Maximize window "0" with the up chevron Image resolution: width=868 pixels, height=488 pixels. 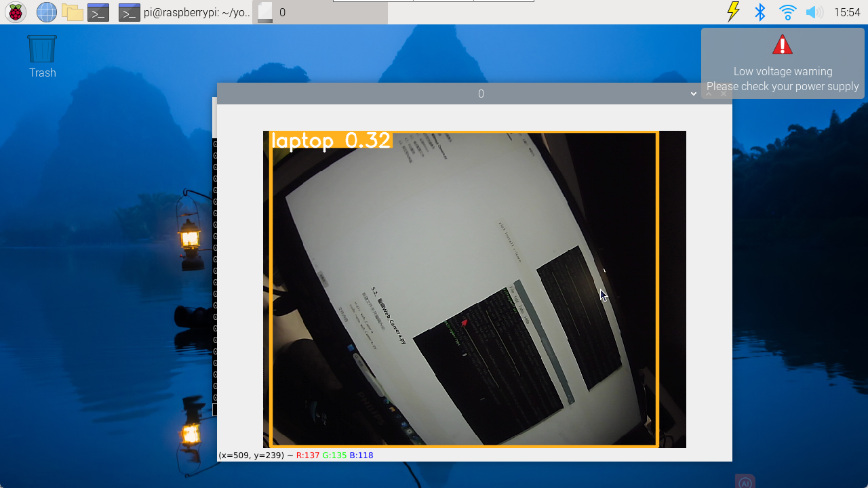[x=709, y=94]
